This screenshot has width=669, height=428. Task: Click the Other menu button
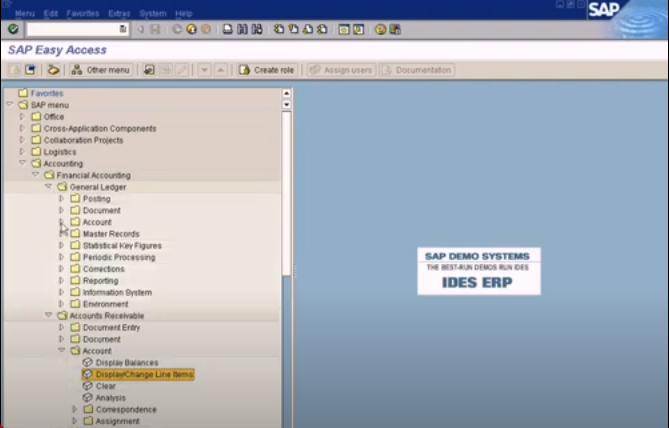coord(101,70)
